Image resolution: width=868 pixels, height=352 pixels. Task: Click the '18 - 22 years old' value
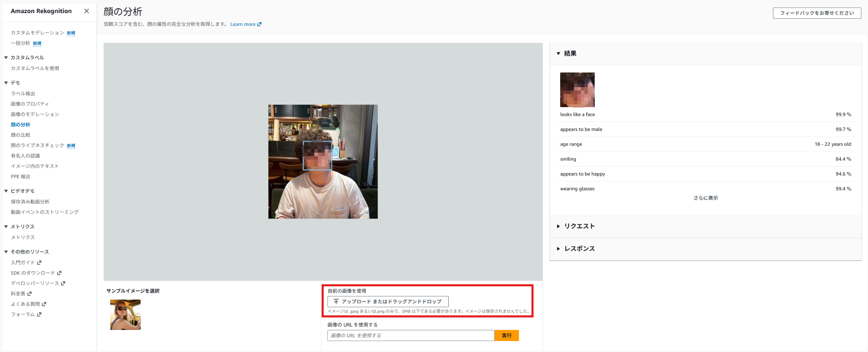[833, 144]
